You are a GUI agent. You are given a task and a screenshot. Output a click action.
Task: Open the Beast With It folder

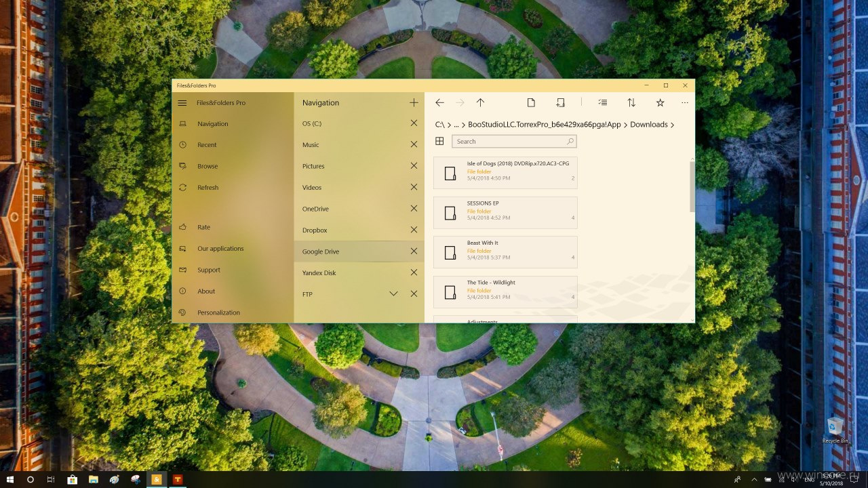(505, 252)
